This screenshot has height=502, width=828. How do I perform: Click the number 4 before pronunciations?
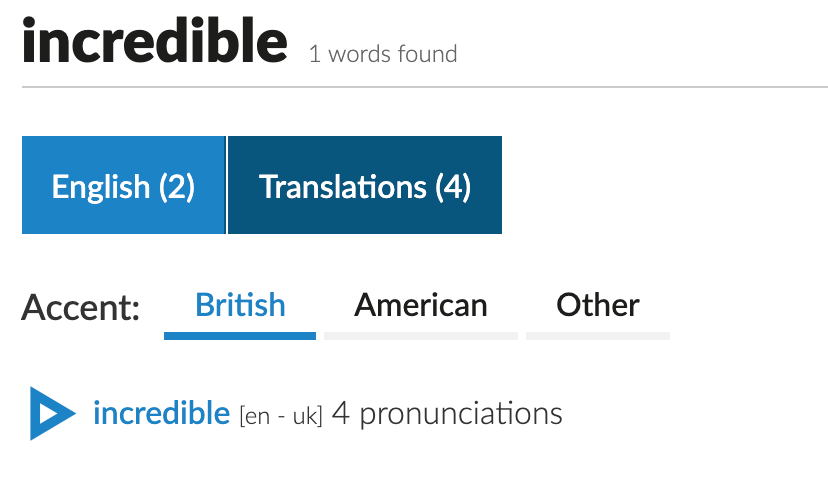coord(340,413)
